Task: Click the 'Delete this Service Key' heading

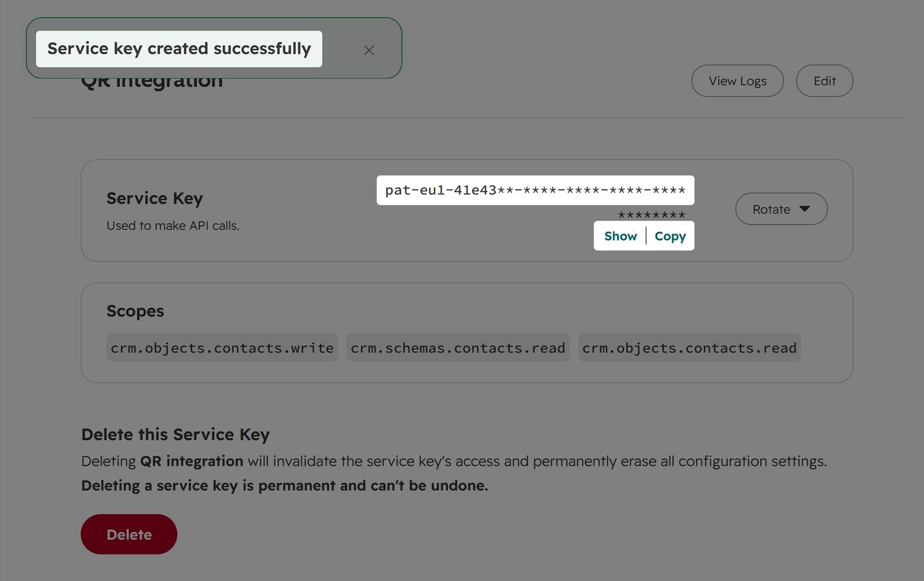Action: [x=176, y=434]
